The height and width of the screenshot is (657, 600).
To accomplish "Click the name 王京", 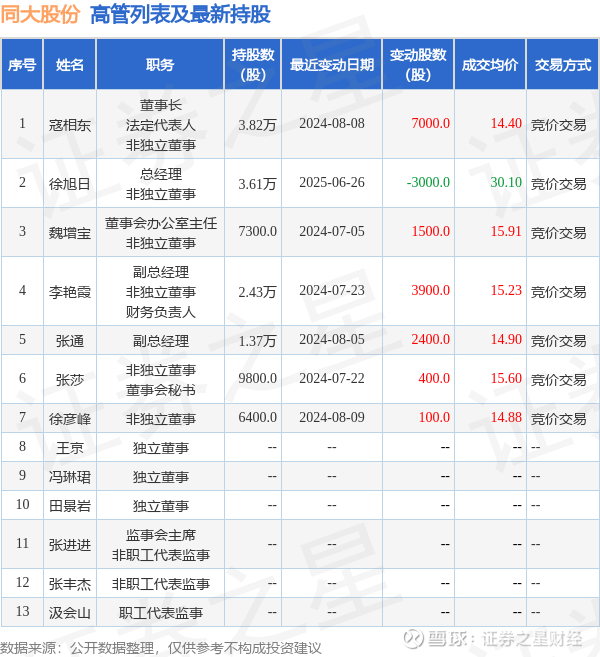I will click(x=70, y=447).
